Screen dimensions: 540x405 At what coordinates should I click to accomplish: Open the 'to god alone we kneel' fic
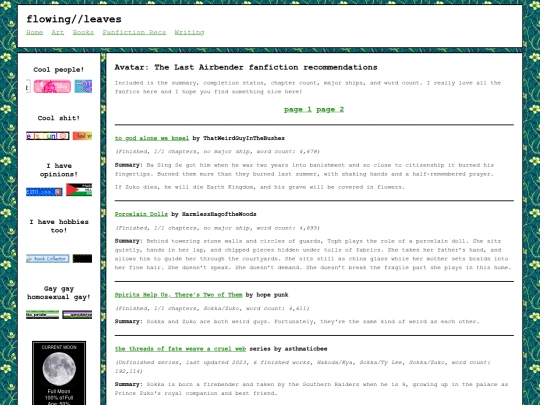pyautogui.click(x=152, y=138)
